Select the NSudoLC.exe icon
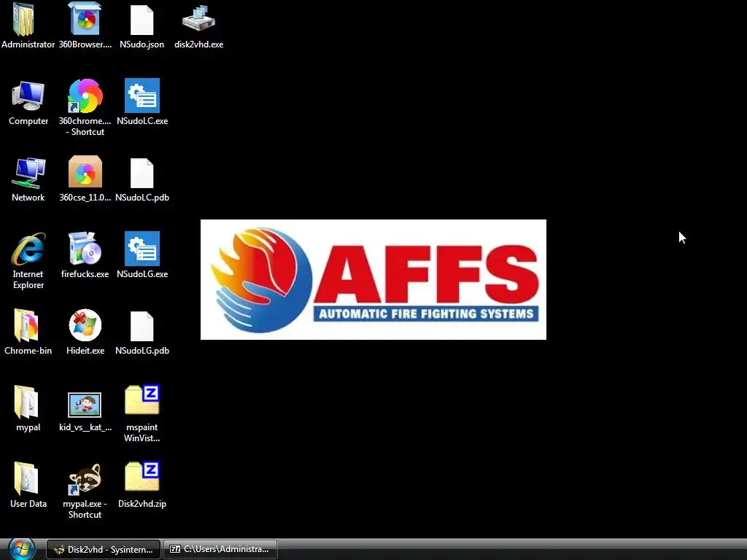Image resolution: width=747 pixels, height=560 pixels. point(142,96)
